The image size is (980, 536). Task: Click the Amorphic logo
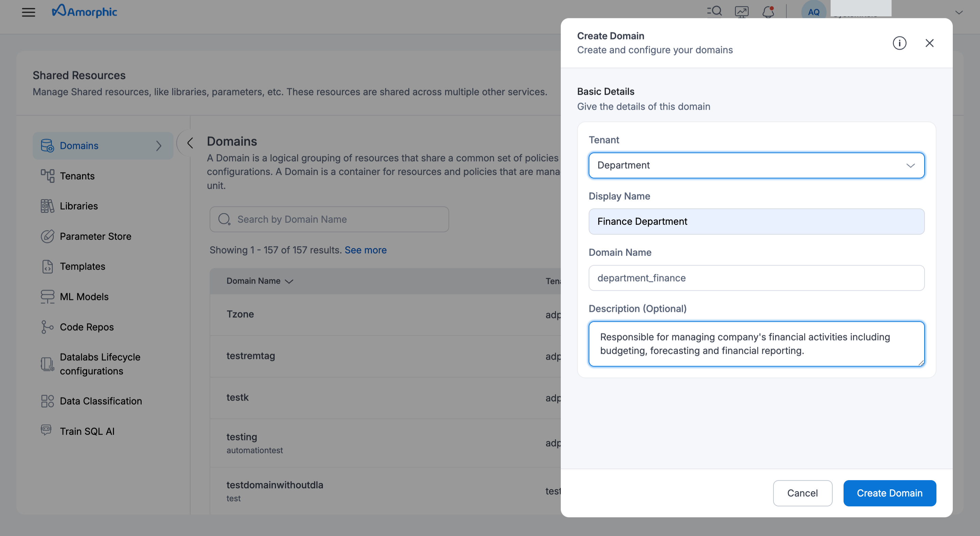(84, 11)
